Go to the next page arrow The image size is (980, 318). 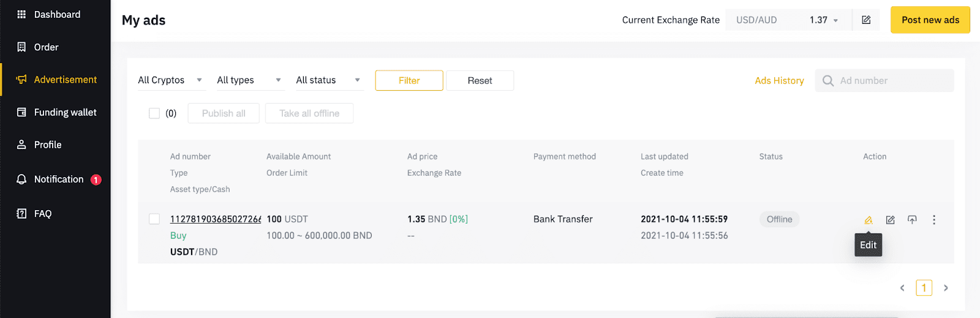tap(946, 288)
